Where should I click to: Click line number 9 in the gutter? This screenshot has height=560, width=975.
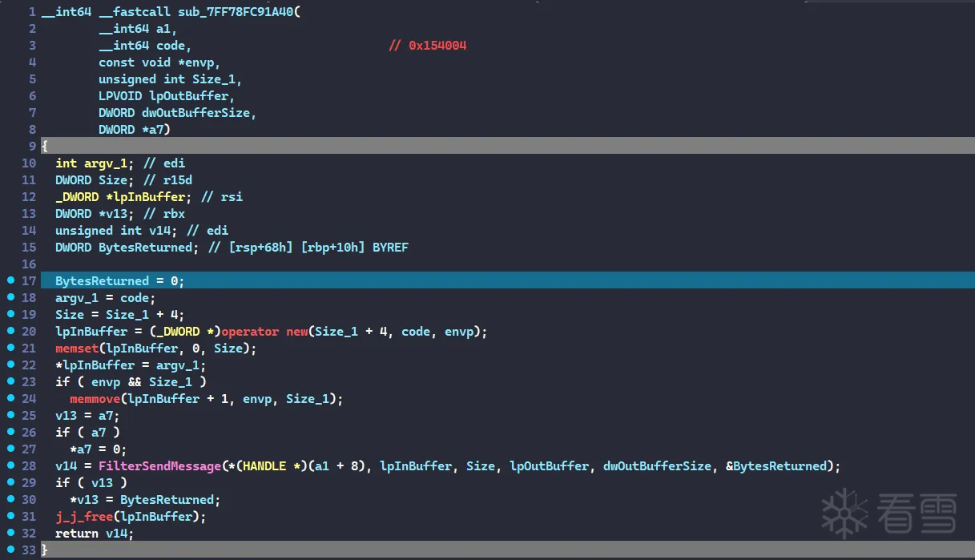(32, 147)
